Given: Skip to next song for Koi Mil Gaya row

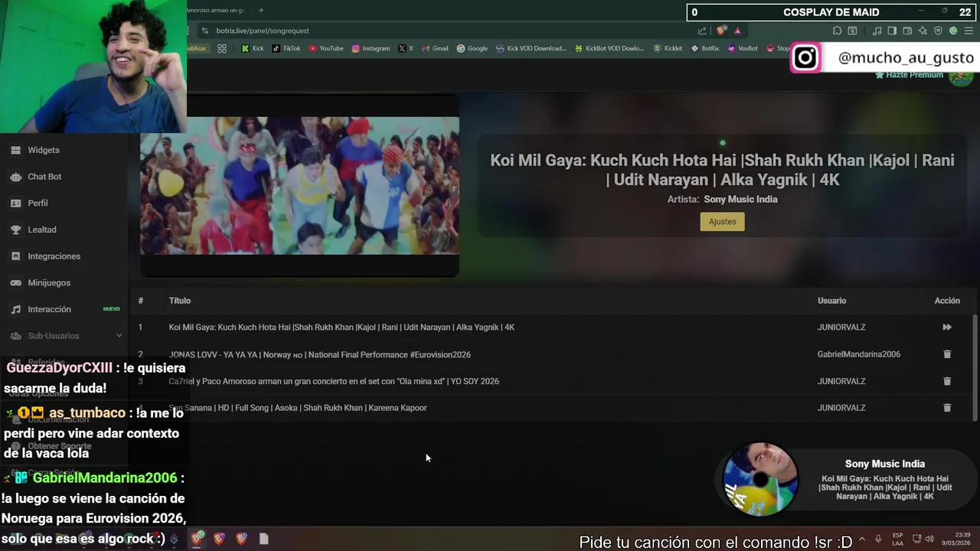Looking at the screenshot, I should click(x=947, y=328).
